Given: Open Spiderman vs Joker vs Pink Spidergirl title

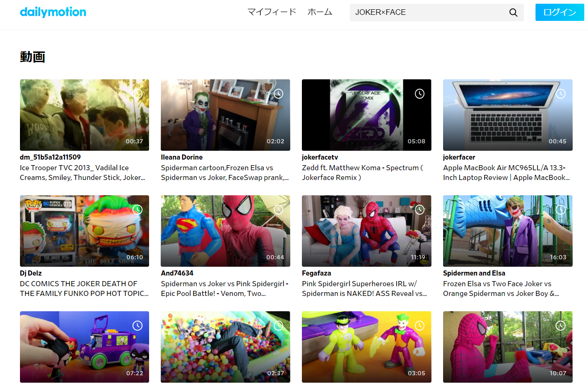Looking at the screenshot, I should point(225,289).
